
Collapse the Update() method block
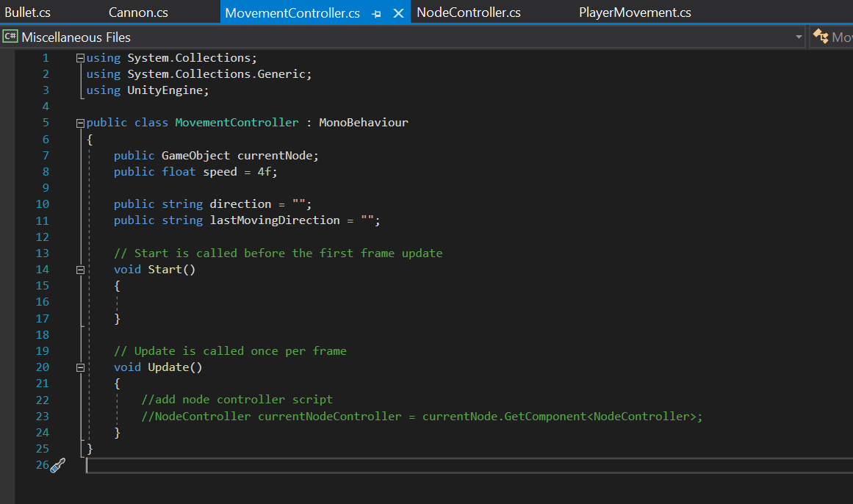point(80,368)
